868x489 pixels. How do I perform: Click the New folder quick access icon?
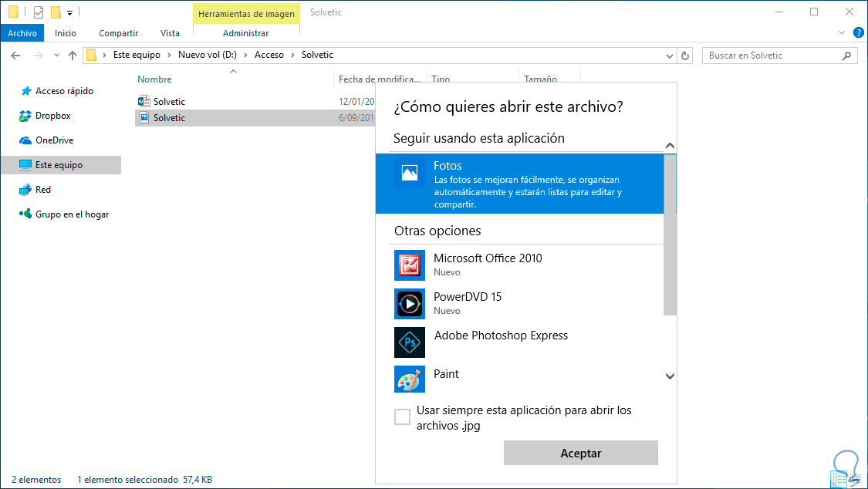click(56, 12)
